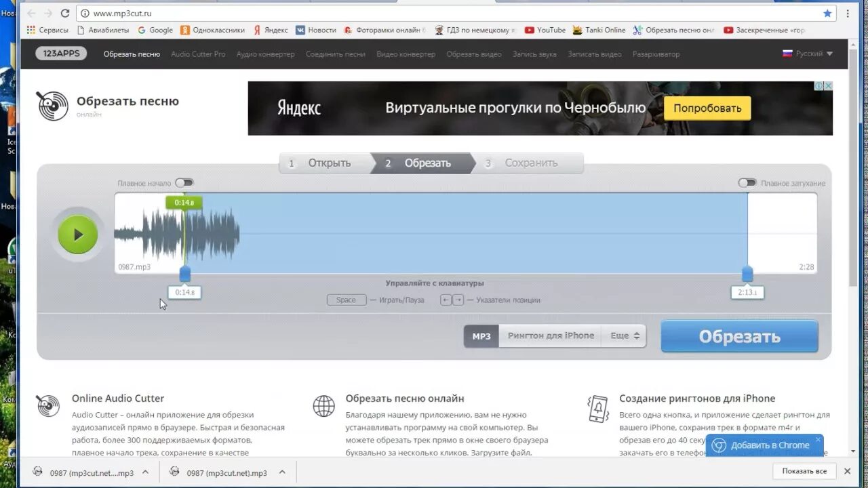The width and height of the screenshot is (868, 488).
Task: Click Попробовать button in Yandex ad
Action: tap(707, 108)
